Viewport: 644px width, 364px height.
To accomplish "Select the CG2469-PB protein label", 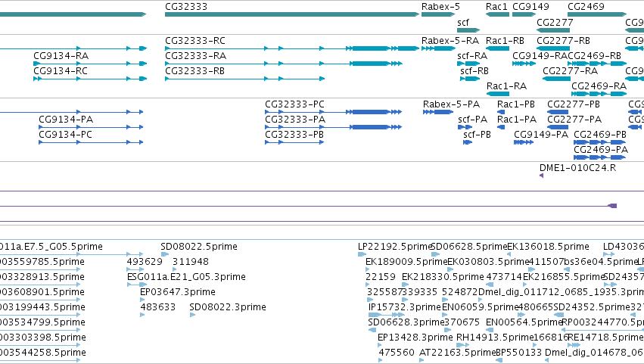I will pyautogui.click(x=600, y=135).
